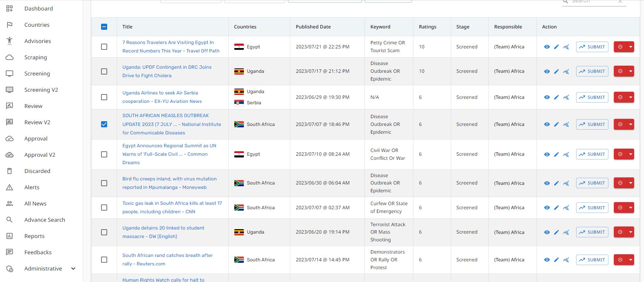Open the red dropdown arrow on the toxic gas leak row

[631, 208]
